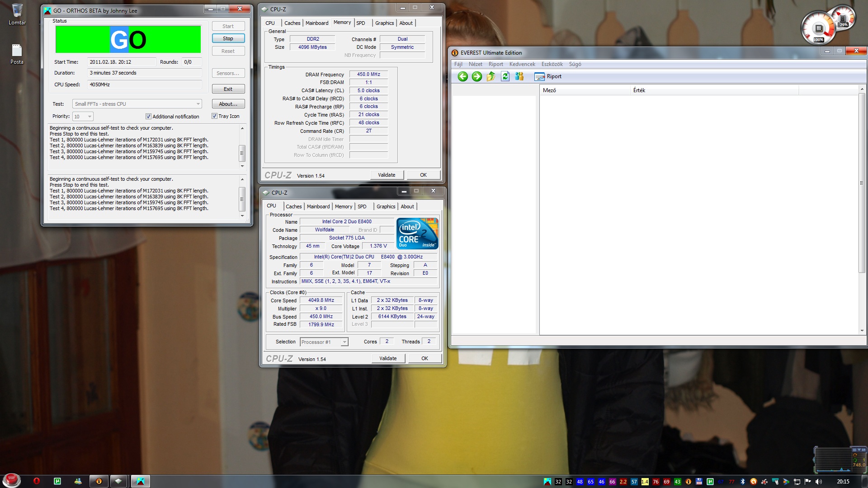Screen dimensions: 868x488
Task: Click Validate in the Memory CPU-Z window
Action: [387, 175]
